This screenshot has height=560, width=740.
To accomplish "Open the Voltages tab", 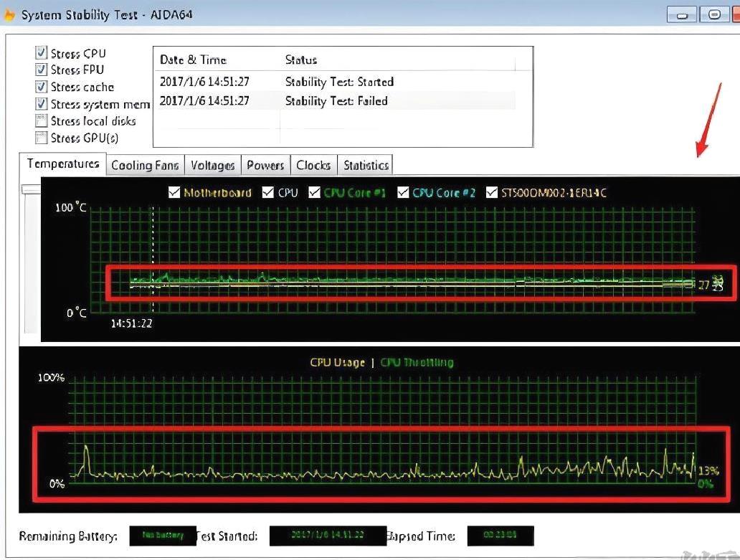I will [x=213, y=165].
